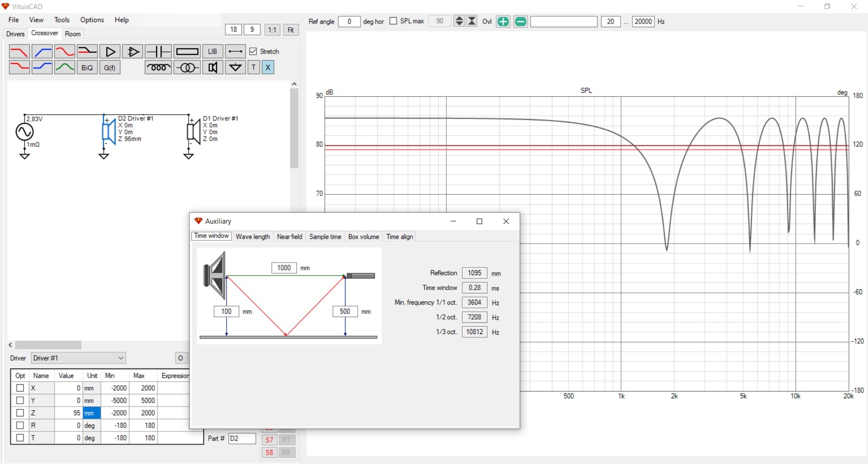Add a loudspeaker driver to the schematic
The height and width of the screenshot is (464, 868).
coord(213,67)
